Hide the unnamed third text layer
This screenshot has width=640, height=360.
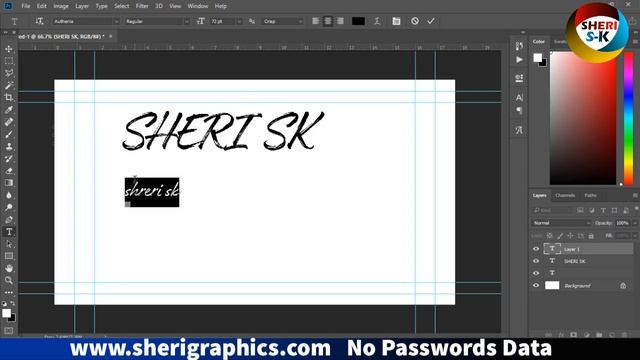(536, 273)
